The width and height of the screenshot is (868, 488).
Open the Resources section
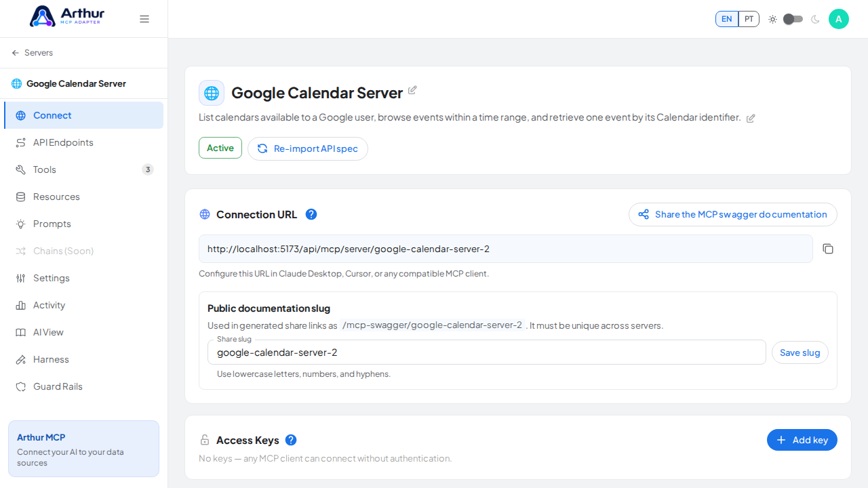click(x=83, y=197)
